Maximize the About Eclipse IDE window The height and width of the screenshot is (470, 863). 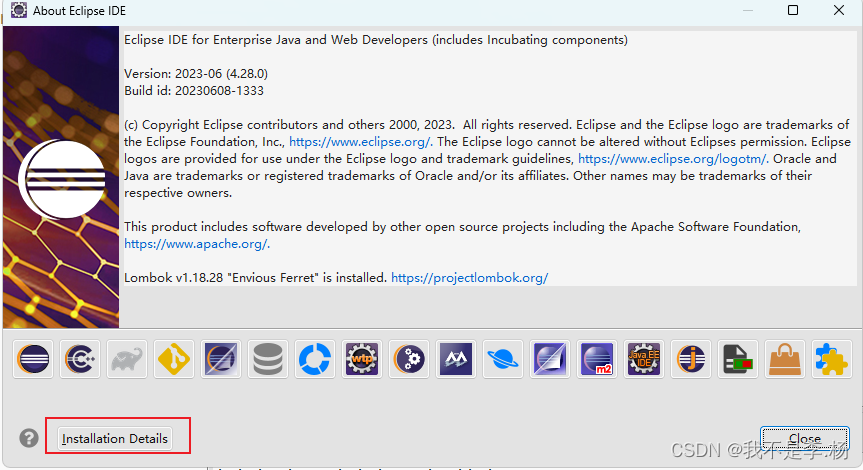(x=793, y=10)
